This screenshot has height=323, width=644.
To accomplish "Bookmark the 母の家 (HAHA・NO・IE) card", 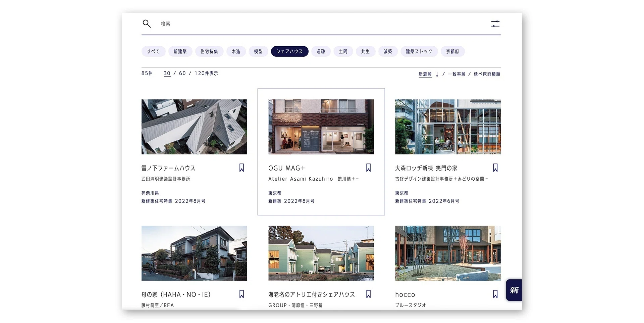I will pos(241,294).
